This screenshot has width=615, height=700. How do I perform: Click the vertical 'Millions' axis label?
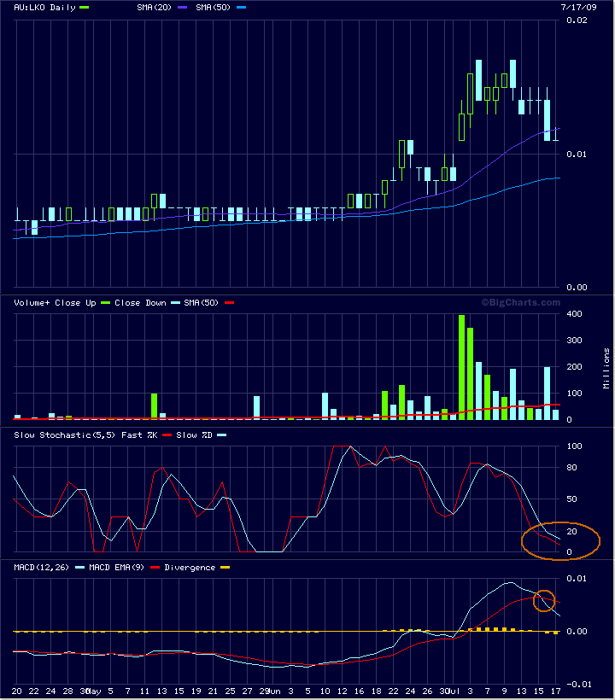606,368
